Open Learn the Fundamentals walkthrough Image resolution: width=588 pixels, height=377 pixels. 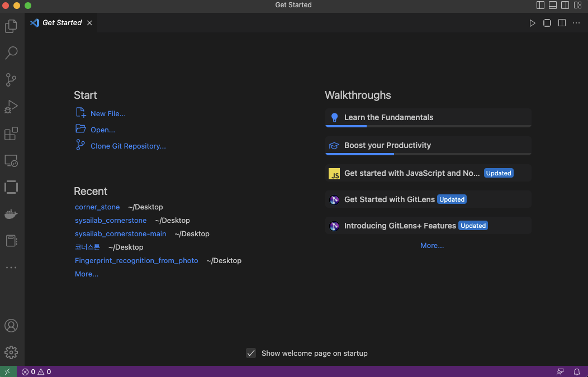click(428, 118)
